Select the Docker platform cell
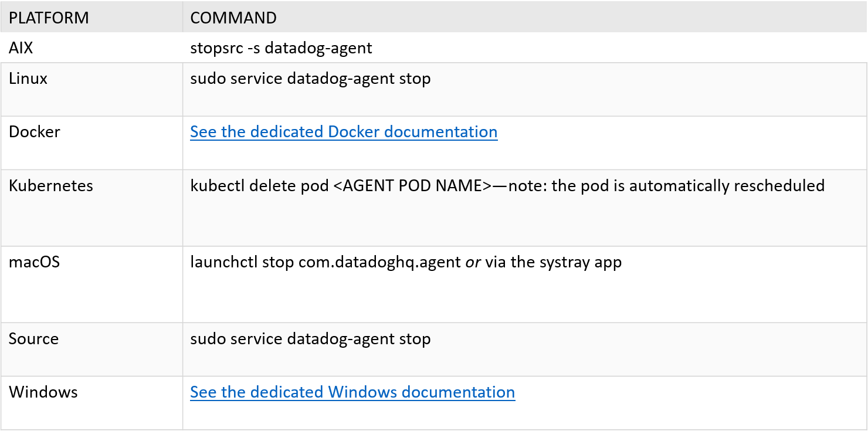The image size is (868, 431). click(x=35, y=132)
